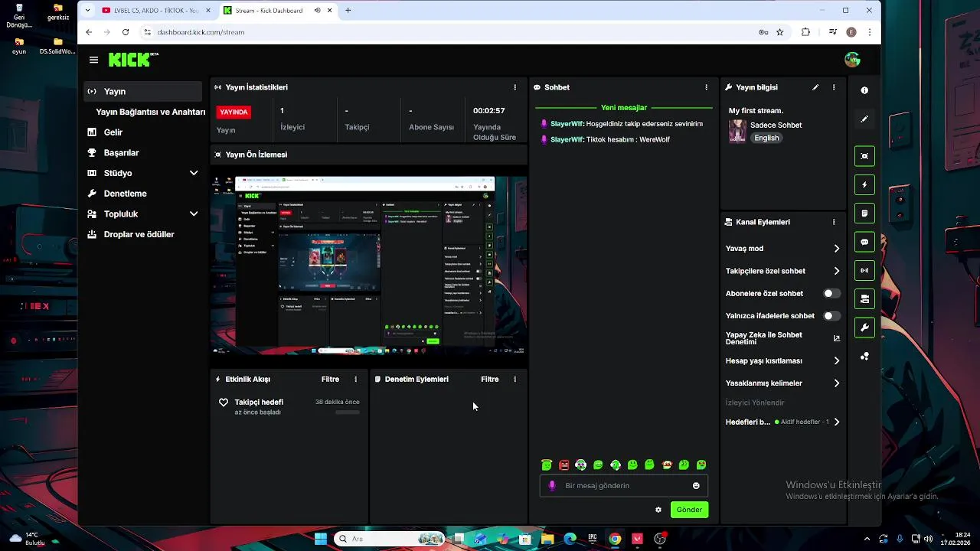The image size is (980, 551).
Task: Open the Sohbet panel three-dot menu
Action: 706,87
